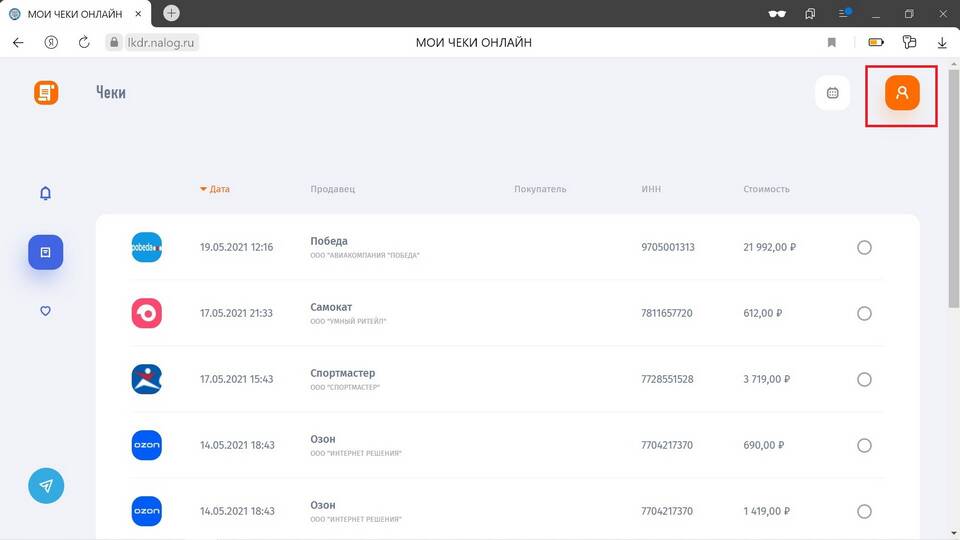The width and height of the screenshot is (960, 540).
Task: Open the calendar date filter icon
Action: pos(832,93)
